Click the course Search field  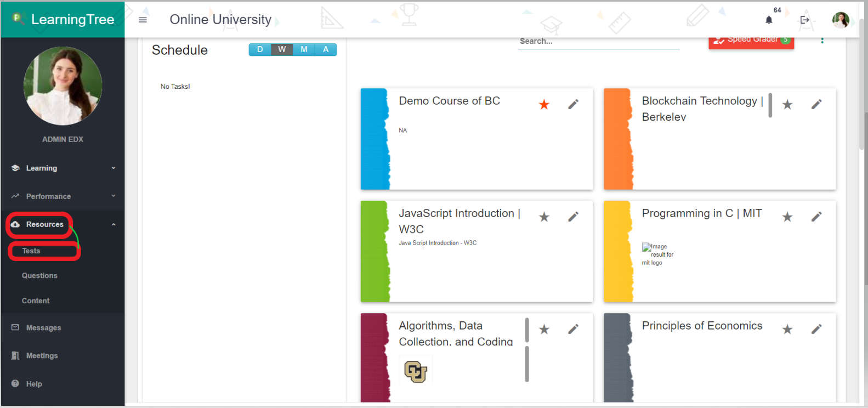coord(598,42)
